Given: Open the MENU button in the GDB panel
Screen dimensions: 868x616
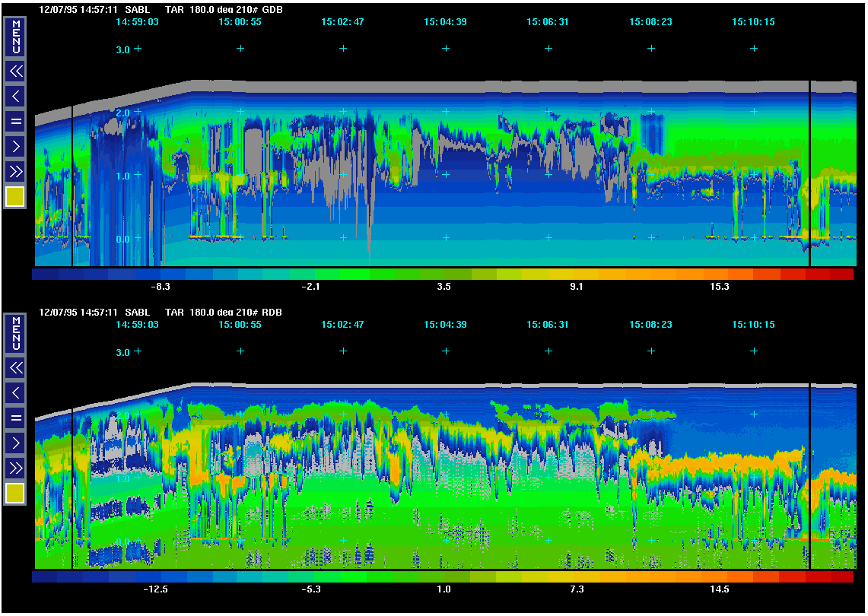Looking at the screenshot, I should tap(15, 37).
